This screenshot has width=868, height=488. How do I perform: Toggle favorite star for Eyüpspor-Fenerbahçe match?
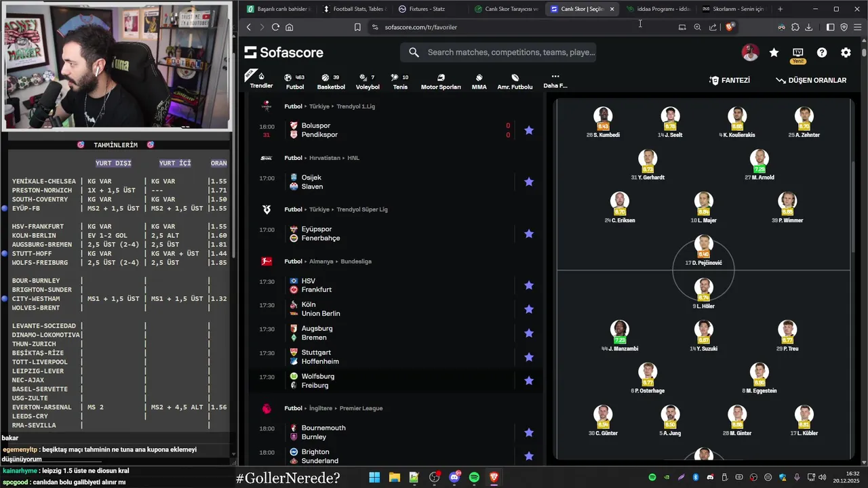tap(529, 234)
